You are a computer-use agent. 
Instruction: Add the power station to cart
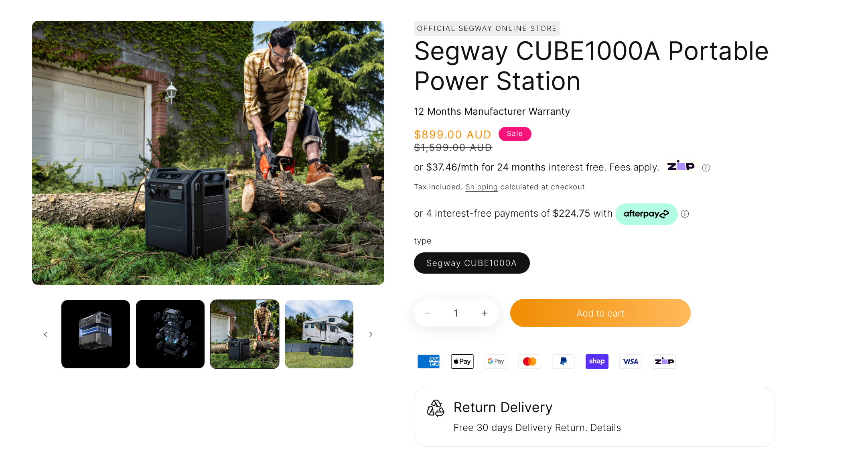[600, 313]
